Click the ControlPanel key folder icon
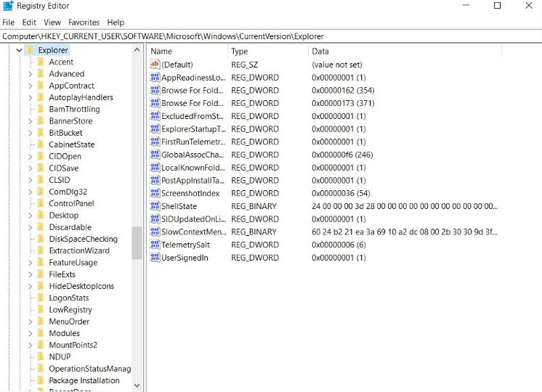 (41, 203)
